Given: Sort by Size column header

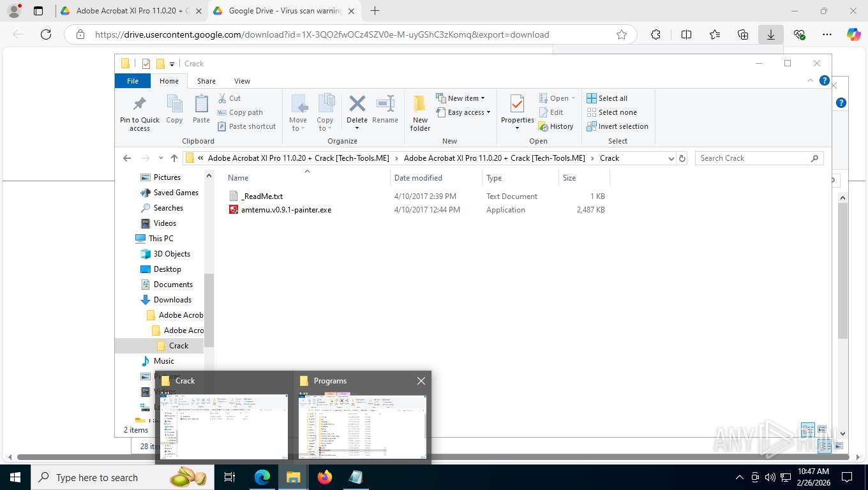Looking at the screenshot, I should 584,178.
